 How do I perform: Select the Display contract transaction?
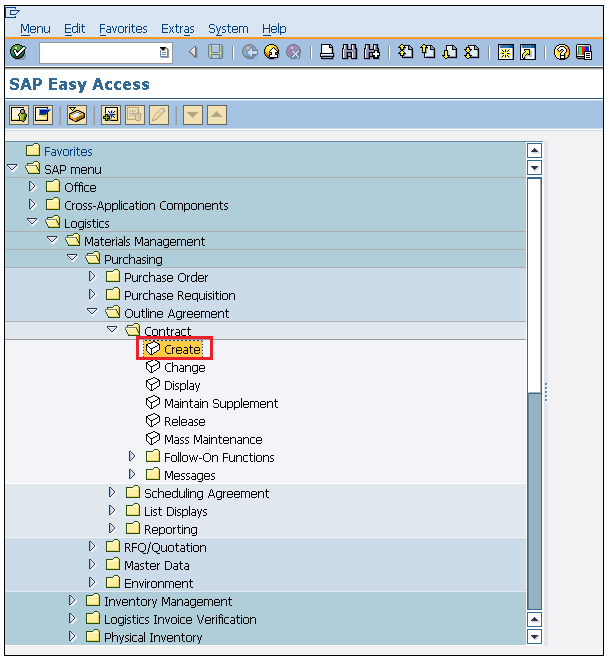(x=182, y=386)
